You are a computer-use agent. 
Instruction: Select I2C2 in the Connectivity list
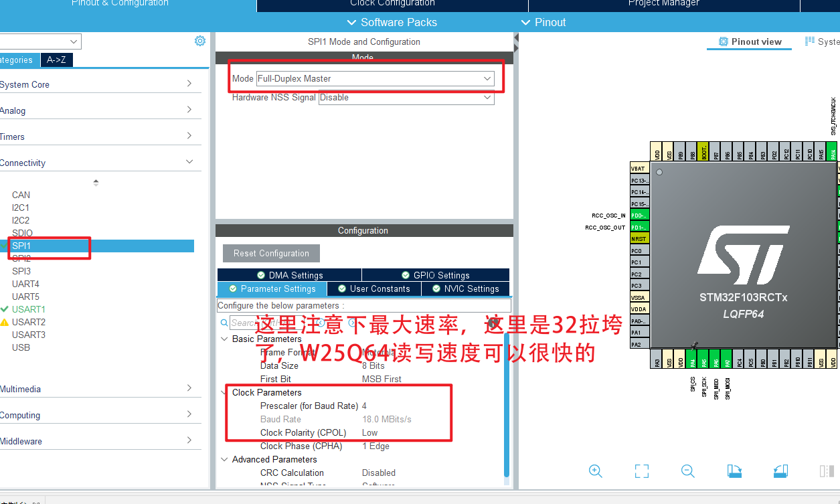point(21,220)
